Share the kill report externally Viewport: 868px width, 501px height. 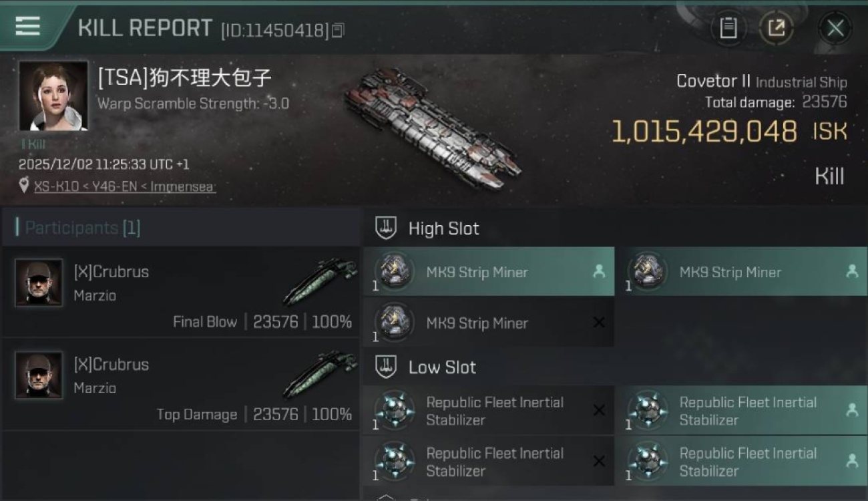[x=776, y=28]
